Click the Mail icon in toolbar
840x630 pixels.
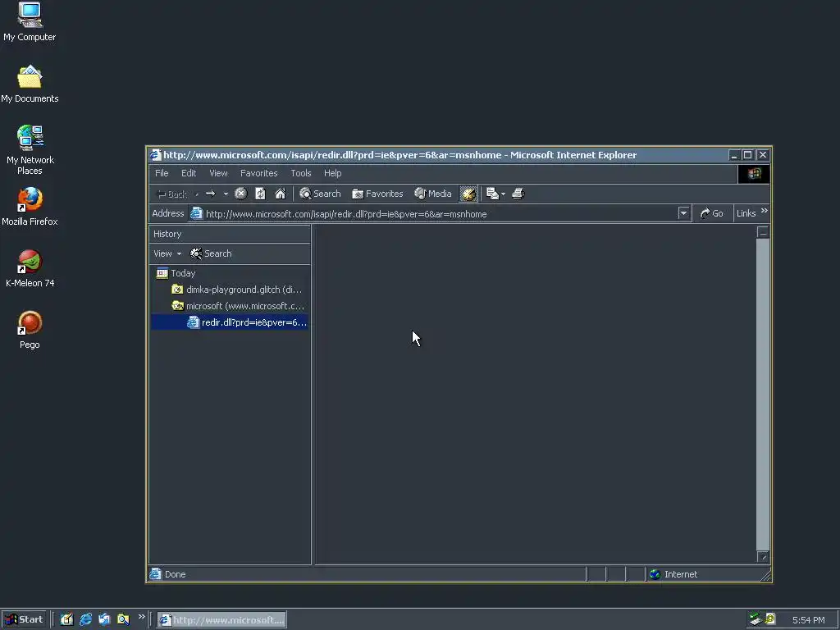click(492, 194)
